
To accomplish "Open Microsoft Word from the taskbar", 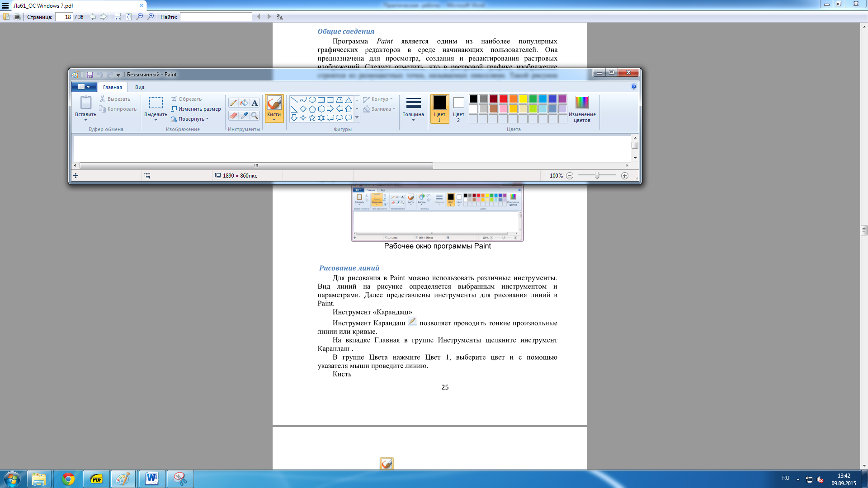I will 152,479.
